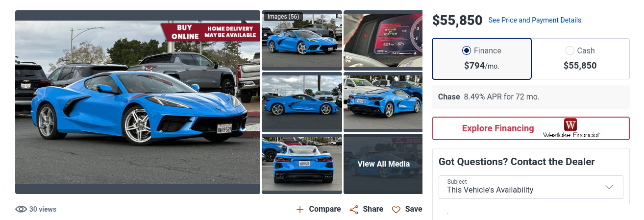Click the Images (56) label

(283, 17)
